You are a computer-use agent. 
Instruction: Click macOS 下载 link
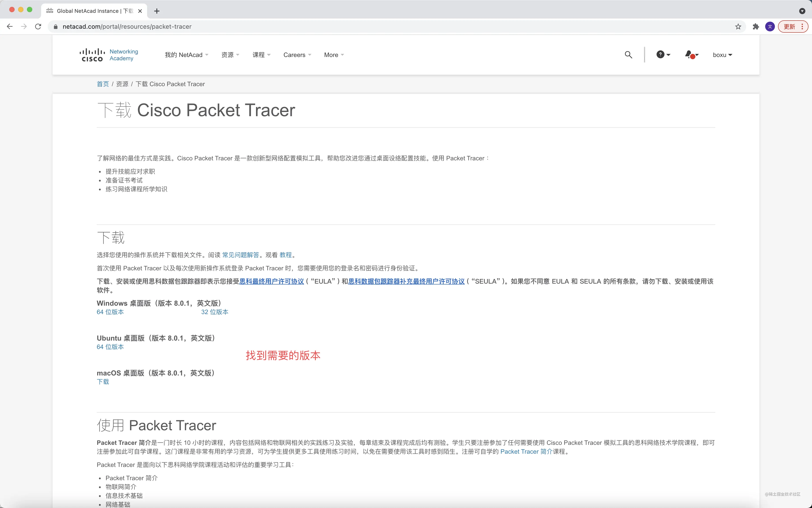pos(103,382)
